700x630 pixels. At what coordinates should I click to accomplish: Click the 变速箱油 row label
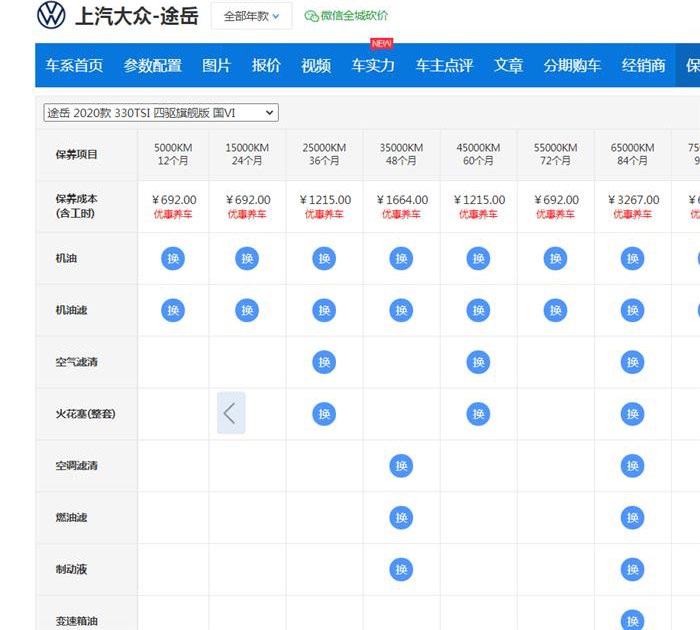click(76, 621)
